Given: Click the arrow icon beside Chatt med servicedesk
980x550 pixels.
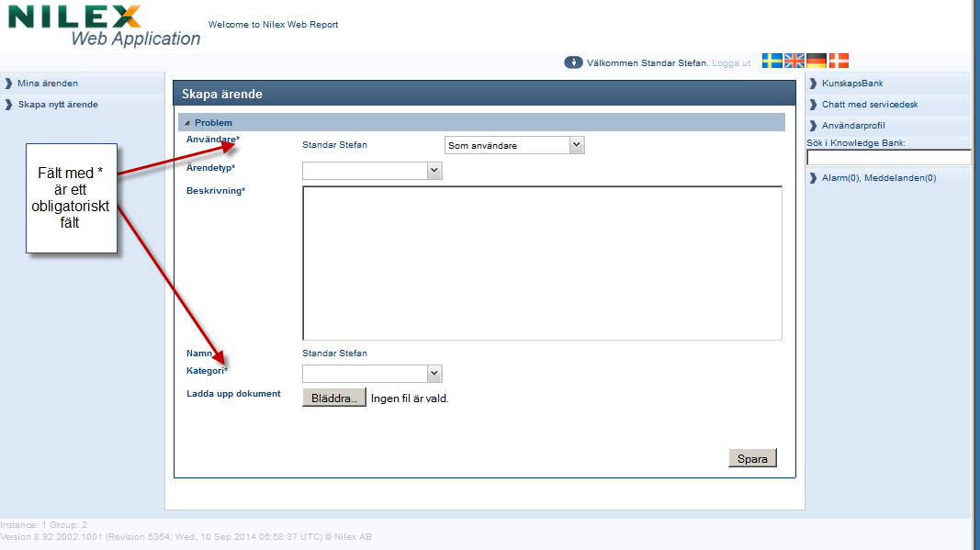Looking at the screenshot, I should pyautogui.click(x=813, y=105).
